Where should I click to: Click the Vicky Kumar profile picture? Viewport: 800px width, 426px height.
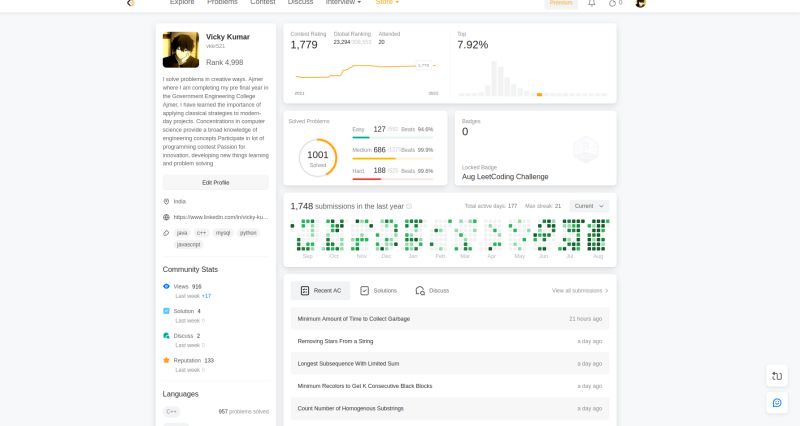click(181, 49)
